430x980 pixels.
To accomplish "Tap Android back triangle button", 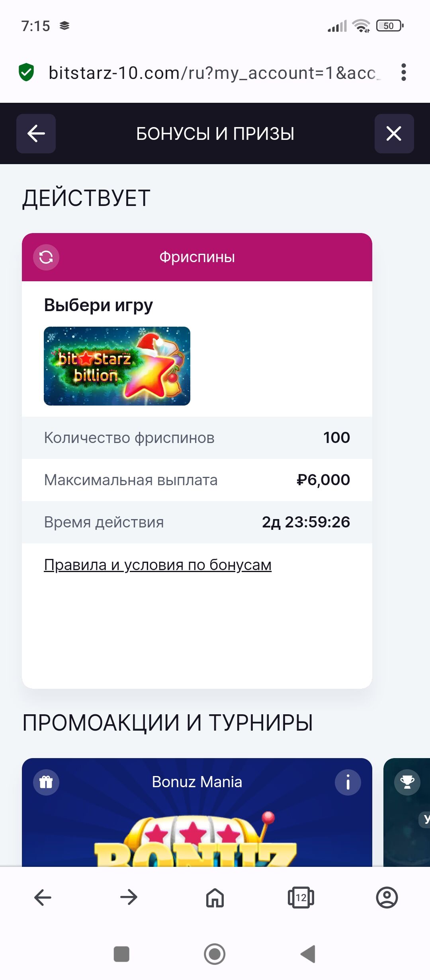I will [308, 954].
